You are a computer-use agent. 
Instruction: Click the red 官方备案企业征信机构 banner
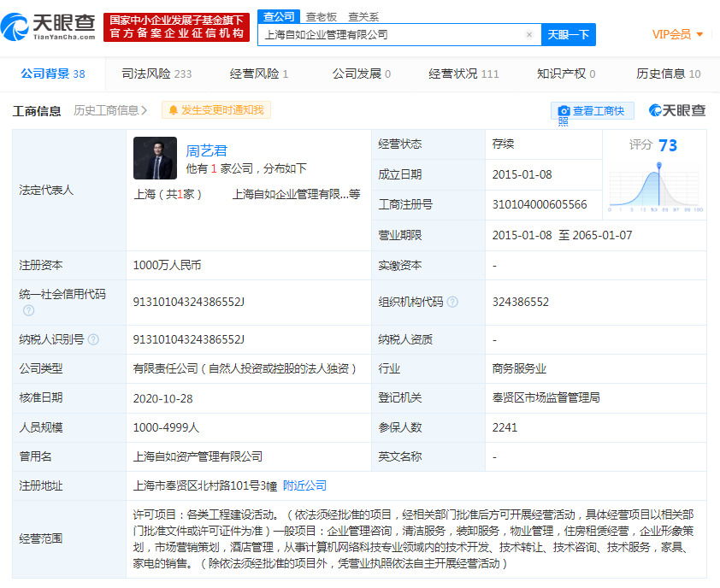[x=176, y=27]
